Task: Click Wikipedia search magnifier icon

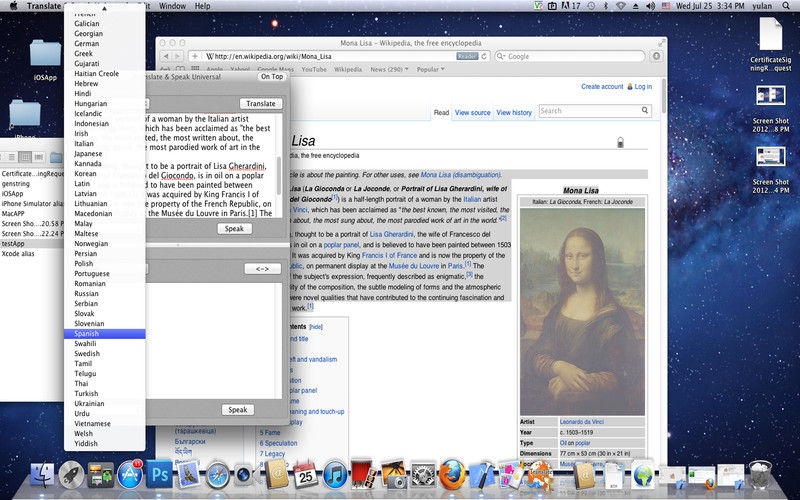Action: pyautogui.click(x=645, y=110)
